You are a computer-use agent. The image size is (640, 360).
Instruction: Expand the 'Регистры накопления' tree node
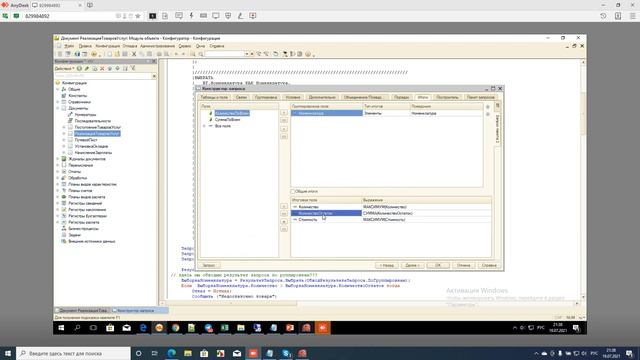pyautogui.click(x=58, y=209)
